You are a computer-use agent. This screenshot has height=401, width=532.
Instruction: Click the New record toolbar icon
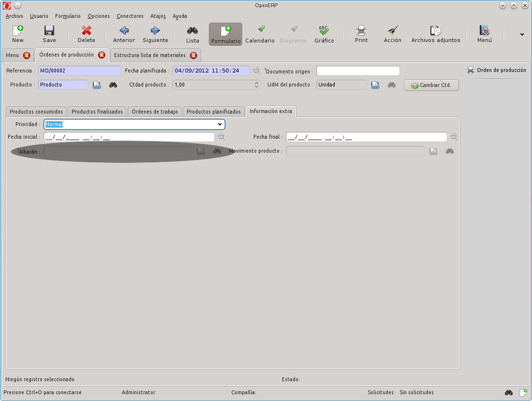17,34
